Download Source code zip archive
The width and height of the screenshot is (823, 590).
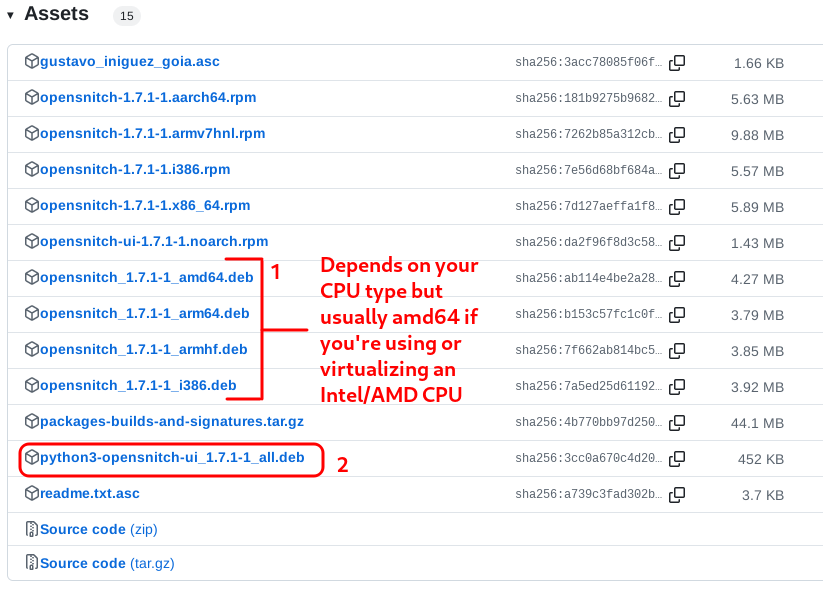[99, 529]
